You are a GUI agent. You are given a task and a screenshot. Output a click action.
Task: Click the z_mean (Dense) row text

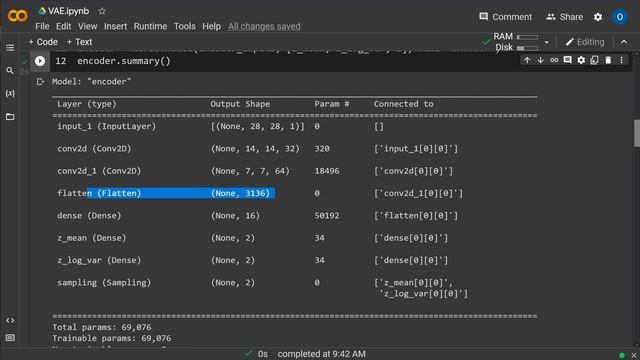pyautogui.click(x=92, y=238)
